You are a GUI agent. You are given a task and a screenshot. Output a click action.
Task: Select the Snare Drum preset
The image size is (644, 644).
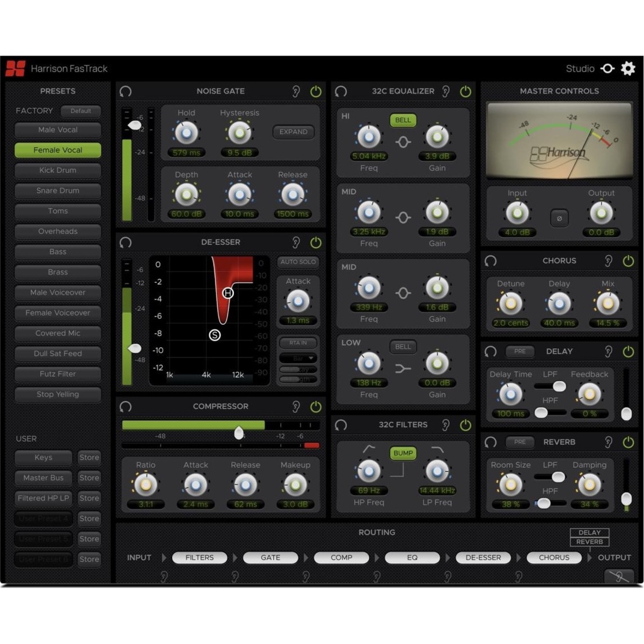pyautogui.click(x=58, y=191)
